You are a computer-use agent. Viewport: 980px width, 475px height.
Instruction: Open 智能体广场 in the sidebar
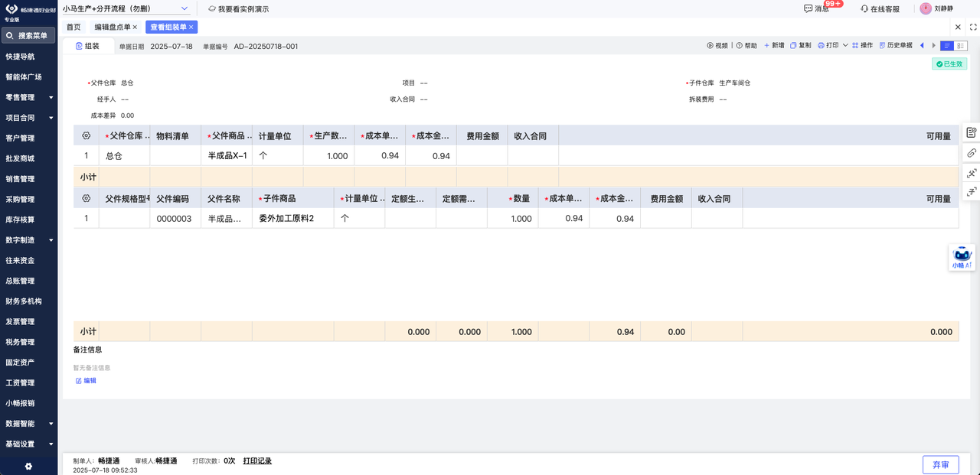(24, 77)
